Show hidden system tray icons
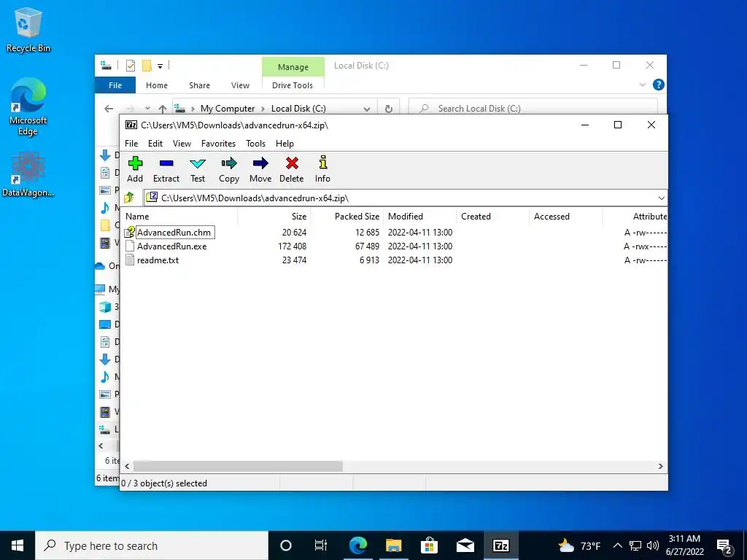Viewport: 747px width, 560px height. coord(617,545)
